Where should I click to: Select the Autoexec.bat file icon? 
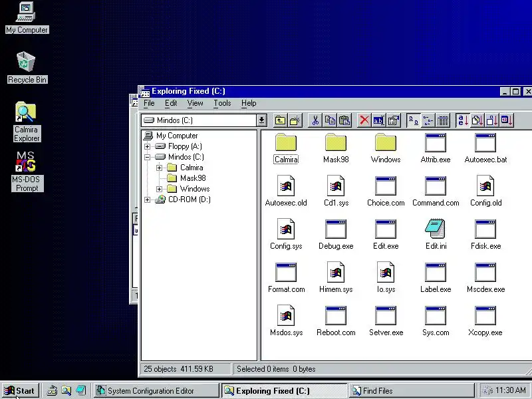pos(485,142)
